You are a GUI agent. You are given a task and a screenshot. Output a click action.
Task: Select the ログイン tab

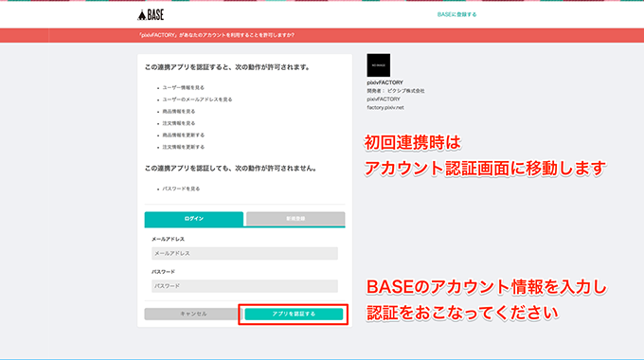pyautogui.click(x=194, y=219)
